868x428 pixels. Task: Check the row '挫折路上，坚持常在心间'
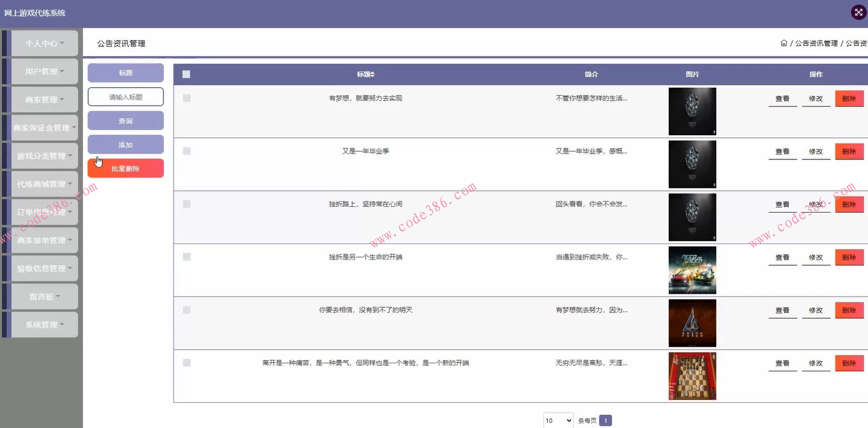click(187, 204)
